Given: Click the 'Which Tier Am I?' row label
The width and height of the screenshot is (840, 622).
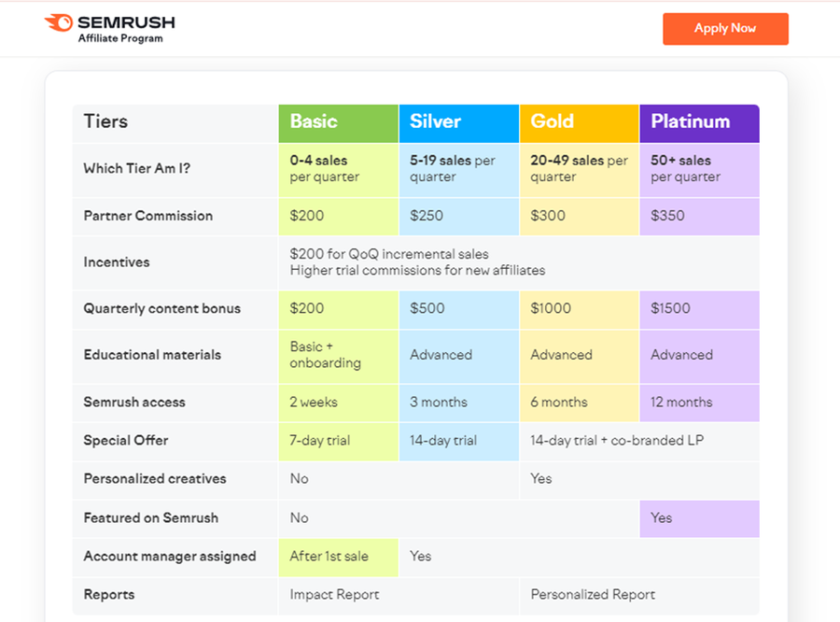Looking at the screenshot, I should point(136,168).
